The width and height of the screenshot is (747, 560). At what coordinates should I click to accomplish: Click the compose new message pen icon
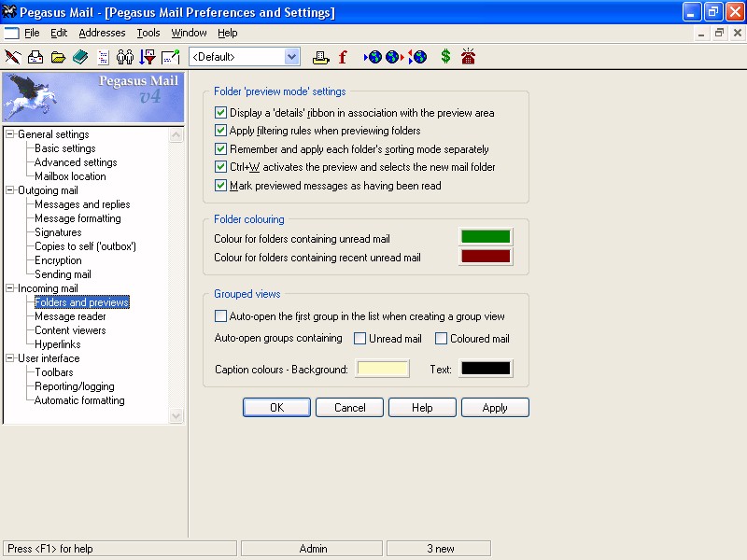click(x=13, y=57)
